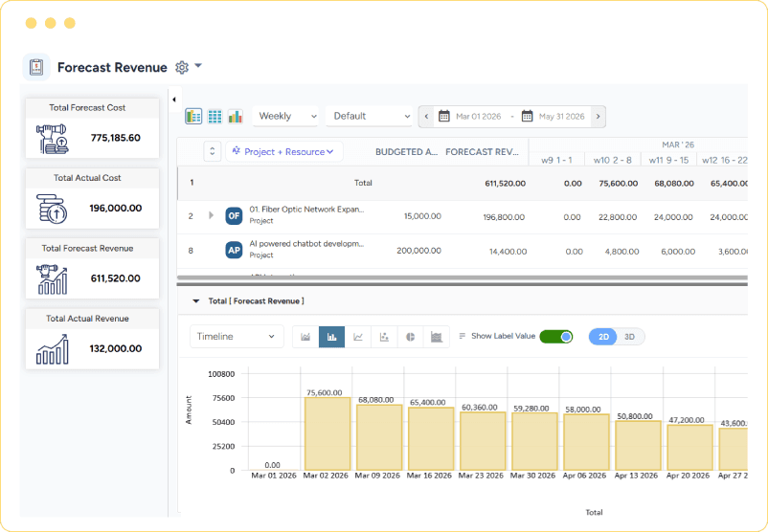This screenshot has width=768, height=532.
Task: Select the bar chart type icon
Action: 331,337
